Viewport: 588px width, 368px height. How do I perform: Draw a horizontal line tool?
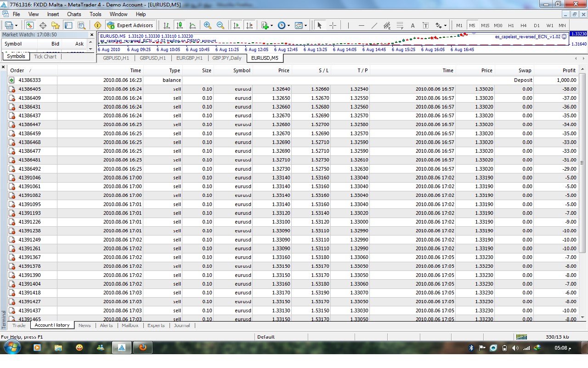[361, 25]
